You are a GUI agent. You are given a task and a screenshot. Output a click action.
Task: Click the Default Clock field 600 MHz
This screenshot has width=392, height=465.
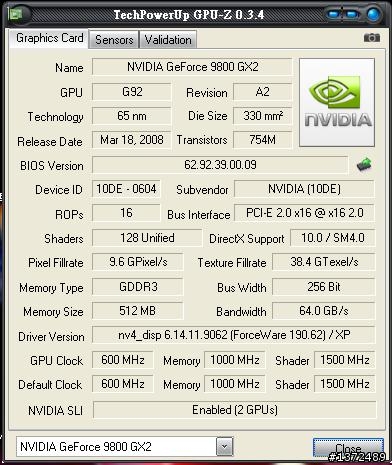click(x=123, y=384)
